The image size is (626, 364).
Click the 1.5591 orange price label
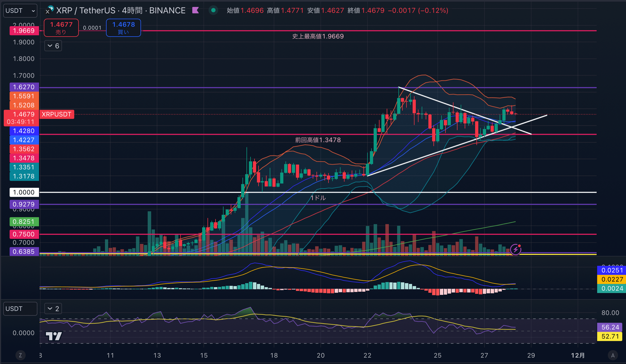24,96
